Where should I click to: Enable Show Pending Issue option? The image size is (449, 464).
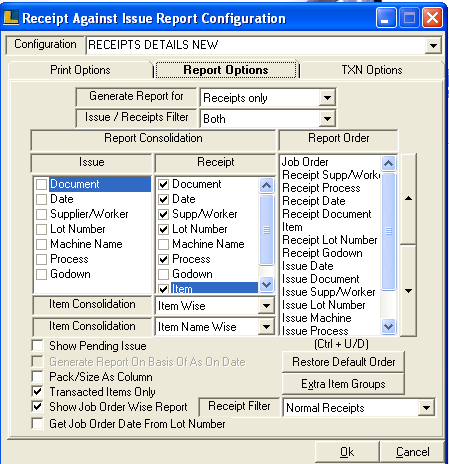[x=37, y=346]
